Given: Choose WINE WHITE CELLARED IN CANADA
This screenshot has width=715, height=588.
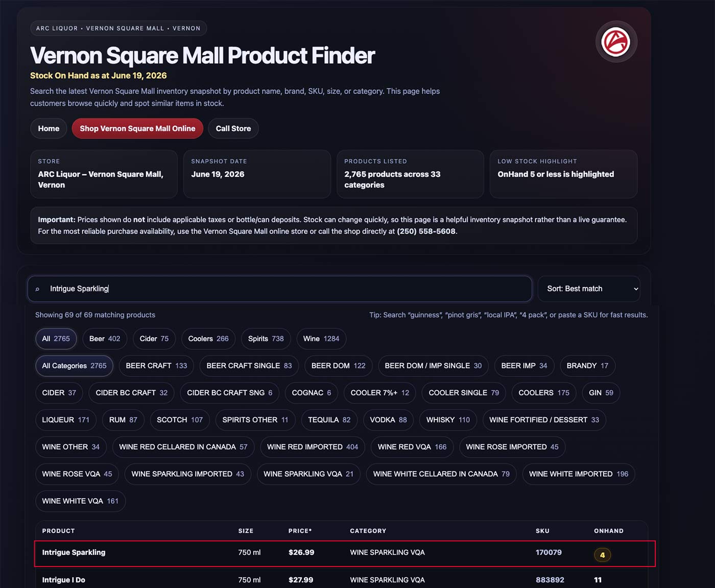Looking at the screenshot, I should coord(441,474).
